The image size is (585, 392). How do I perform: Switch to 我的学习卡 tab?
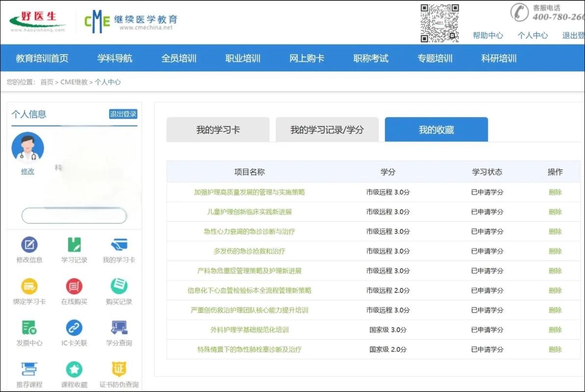coord(218,129)
